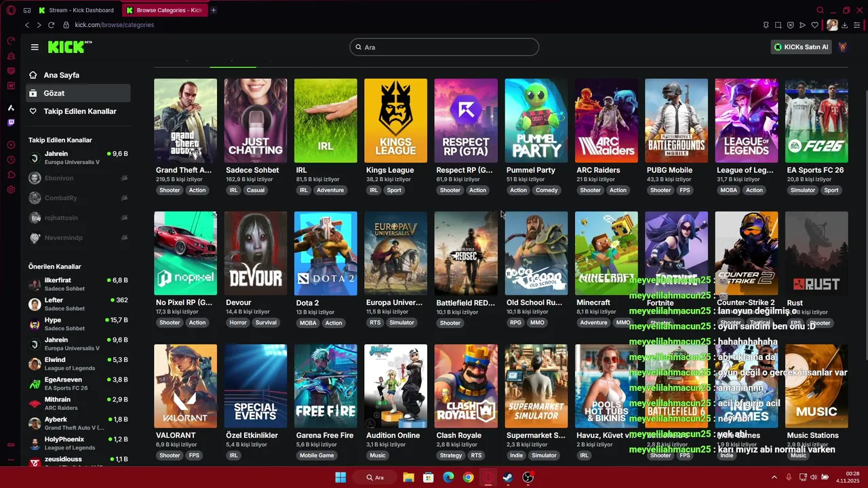Open Windows Start button

click(340, 477)
